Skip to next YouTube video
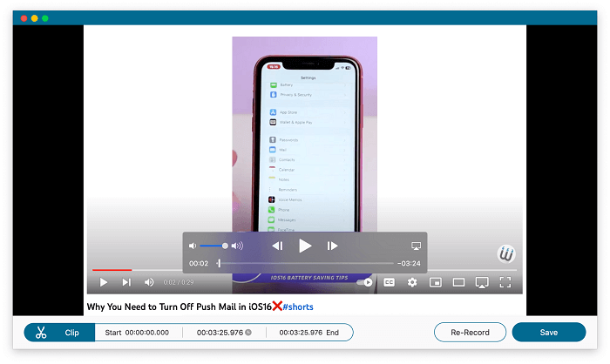This screenshot has height=364, width=610. pos(126,282)
